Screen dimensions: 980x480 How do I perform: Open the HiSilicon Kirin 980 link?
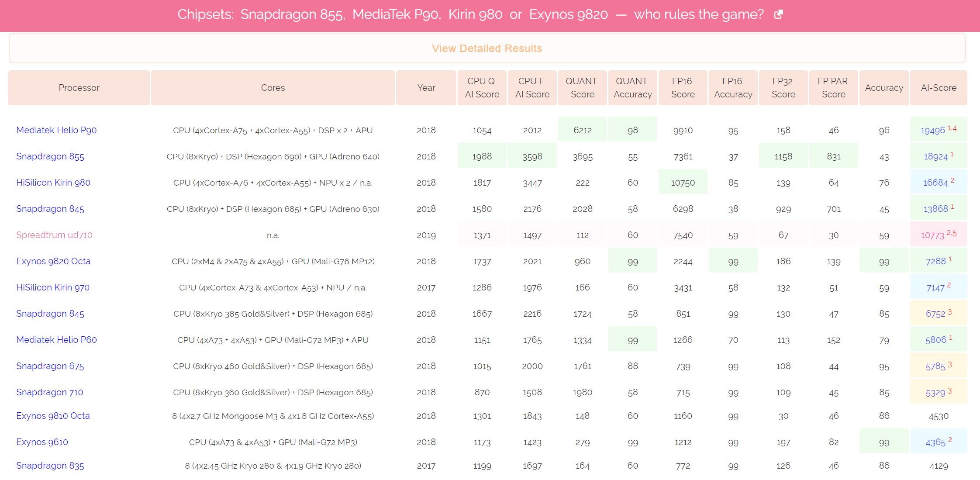click(x=53, y=183)
